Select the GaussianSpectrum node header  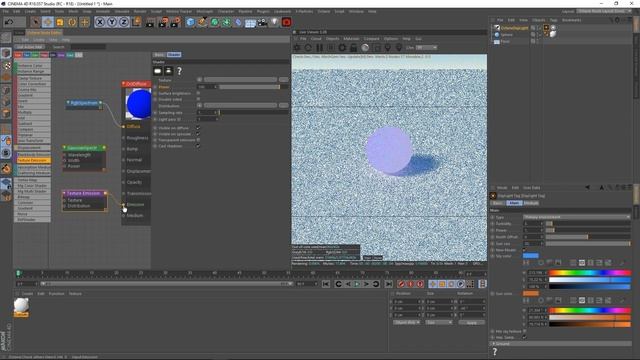tap(84, 147)
